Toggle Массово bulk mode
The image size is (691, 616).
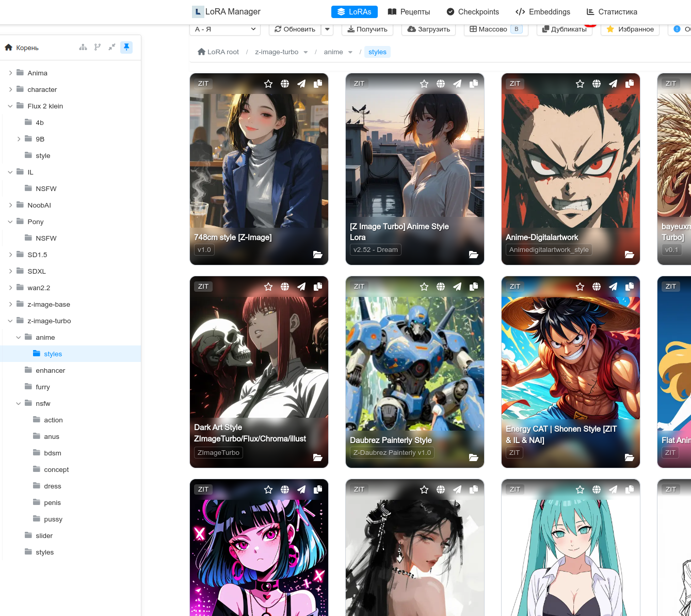pyautogui.click(x=496, y=29)
